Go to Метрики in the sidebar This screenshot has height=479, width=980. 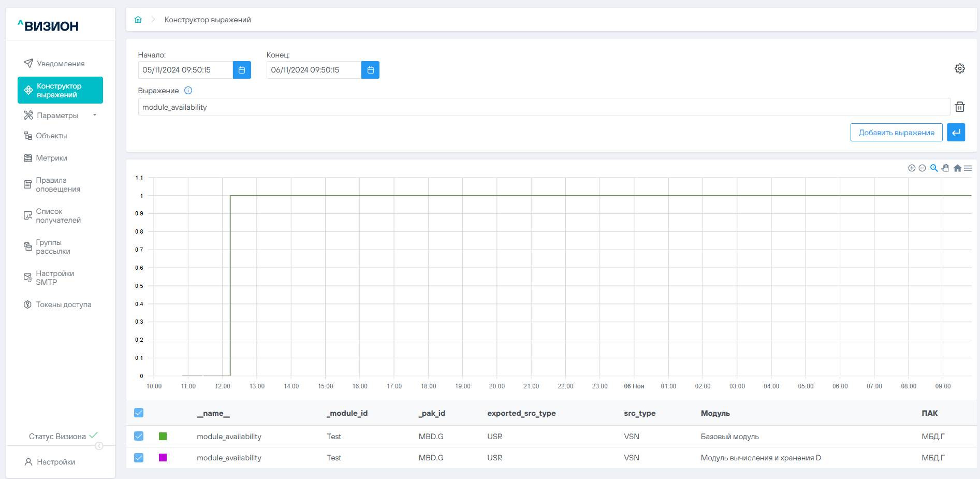click(x=51, y=158)
